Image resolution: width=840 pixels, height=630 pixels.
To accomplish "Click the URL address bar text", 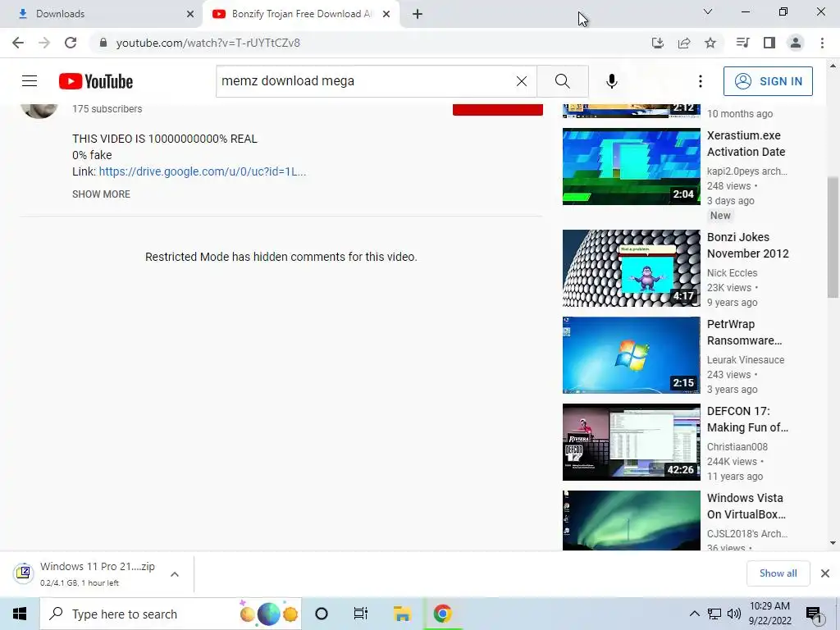I will click(x=208, y=43).
